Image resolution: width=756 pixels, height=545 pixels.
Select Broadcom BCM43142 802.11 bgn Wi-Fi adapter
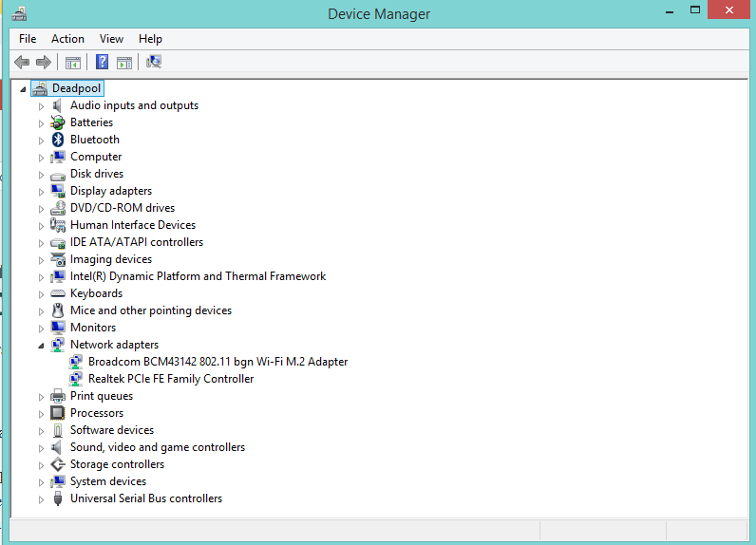(x=217, y=362)
